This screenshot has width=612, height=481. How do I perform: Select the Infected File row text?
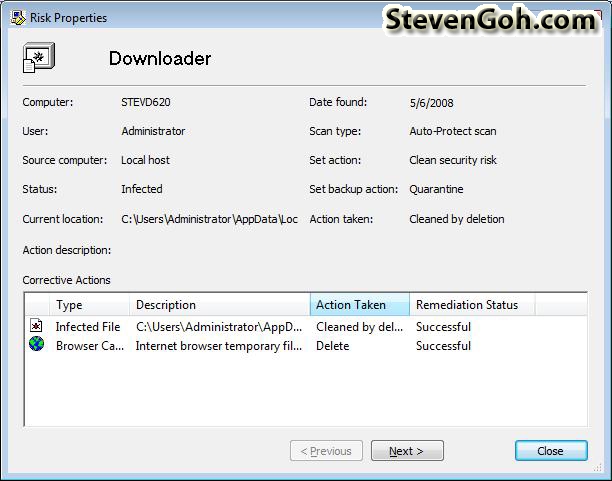[88, 327]
